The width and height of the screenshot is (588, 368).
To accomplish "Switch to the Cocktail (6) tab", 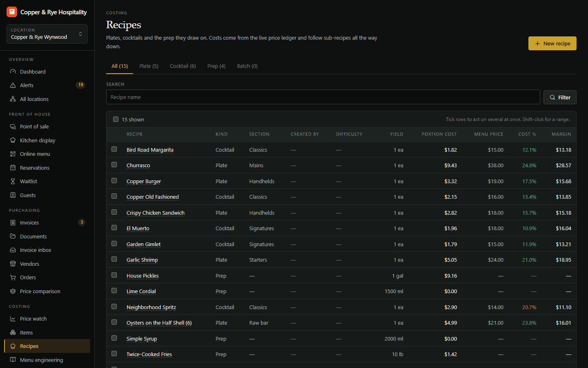I will [x=183, y=66].
